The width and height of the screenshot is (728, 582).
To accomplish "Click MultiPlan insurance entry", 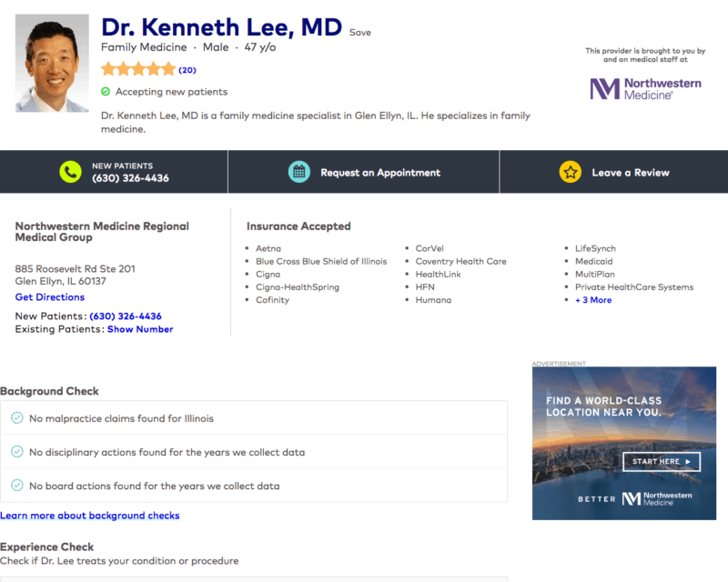I will click(x=595, y=275).
